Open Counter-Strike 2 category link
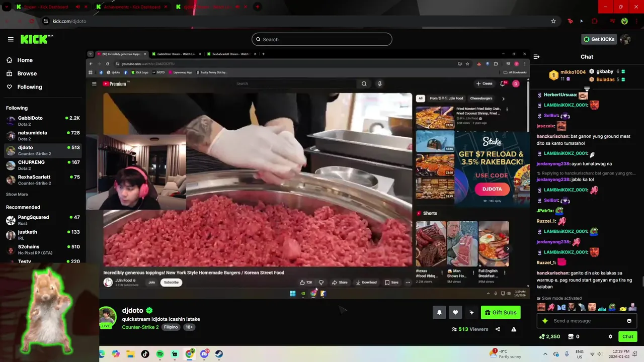644x362 pixels. click(140, 327)
